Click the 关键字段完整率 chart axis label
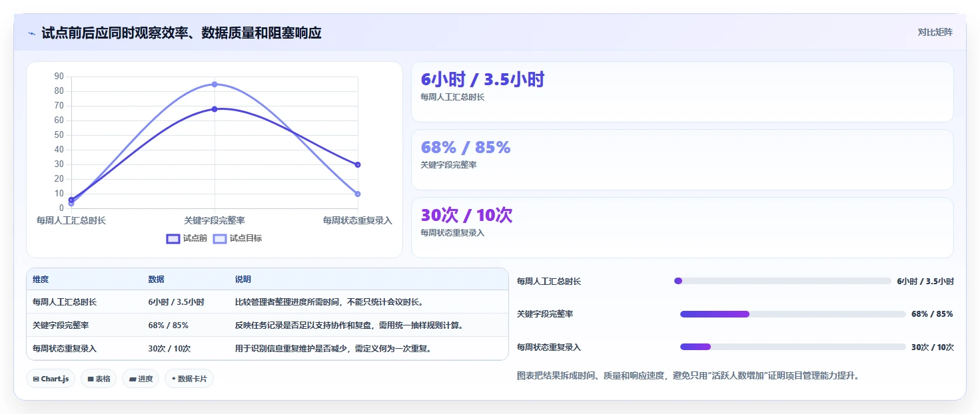Image resolution: width=980 pixels, height=414 pixels. [215, 220]
